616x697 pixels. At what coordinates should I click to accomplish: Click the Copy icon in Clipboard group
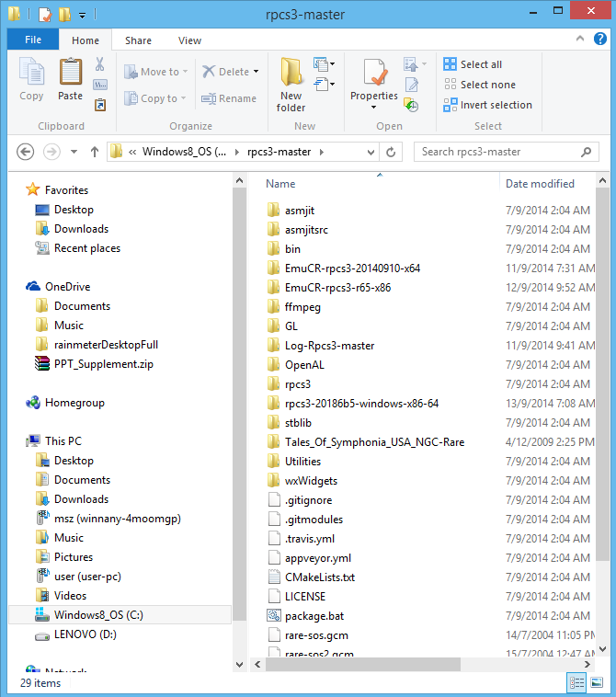pyautogui.click(x=31, y=72)
